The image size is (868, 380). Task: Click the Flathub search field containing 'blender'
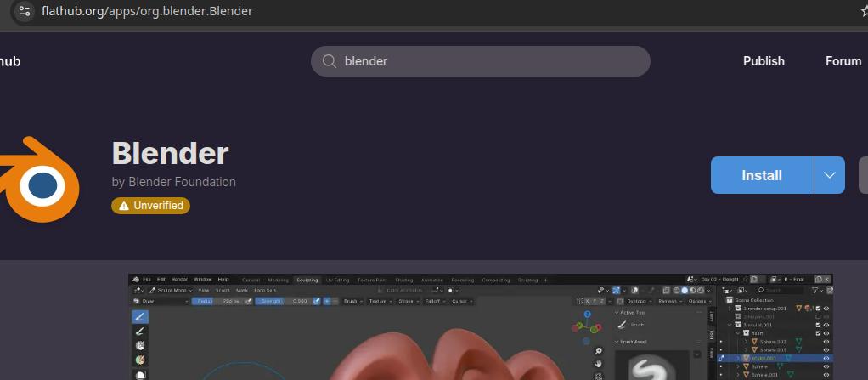(x=480, y=61)
